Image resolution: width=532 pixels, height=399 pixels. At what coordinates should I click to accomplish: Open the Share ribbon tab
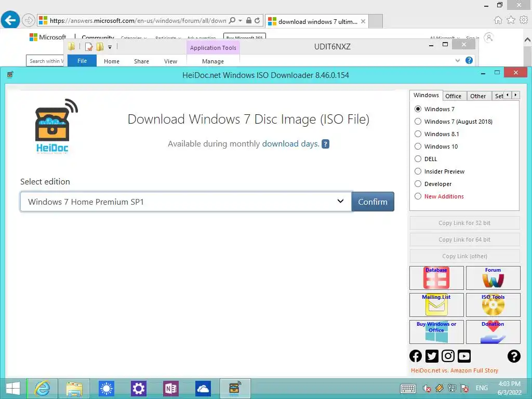coord(141,61)
